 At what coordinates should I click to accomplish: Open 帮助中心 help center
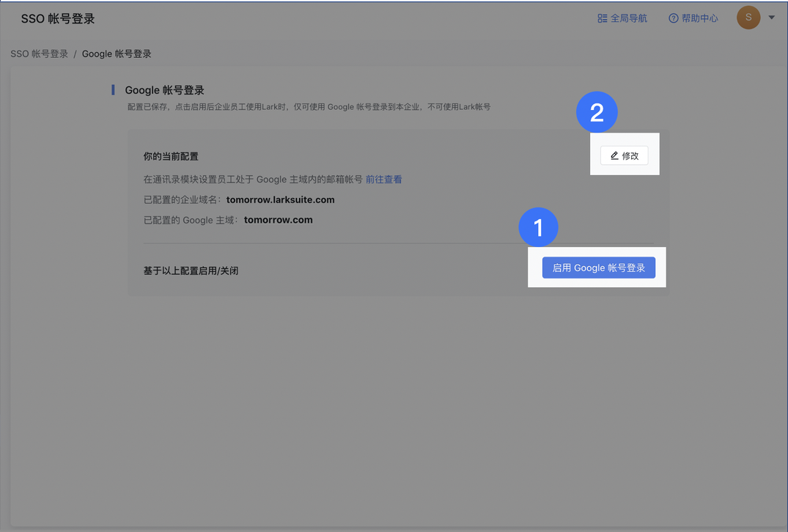(x=693, y=18)
